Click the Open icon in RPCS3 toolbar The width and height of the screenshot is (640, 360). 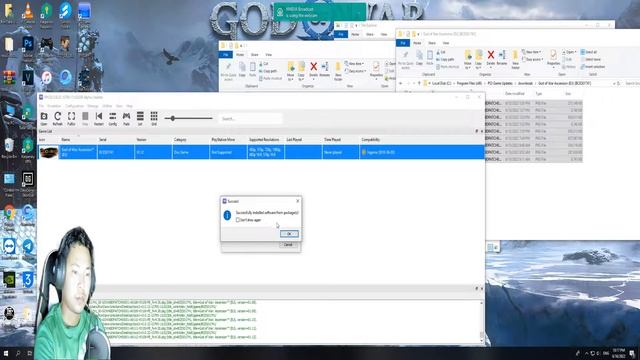[x=44, y=118]
